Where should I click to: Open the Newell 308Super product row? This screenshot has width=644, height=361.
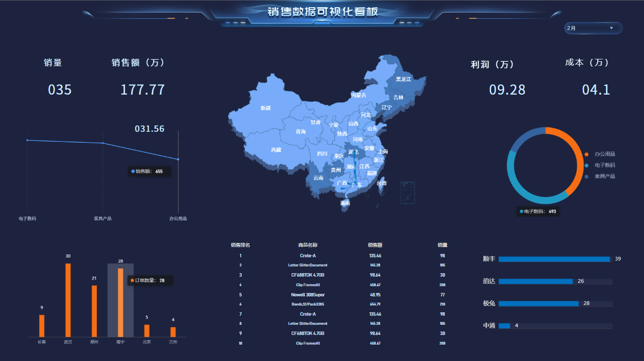308,294
